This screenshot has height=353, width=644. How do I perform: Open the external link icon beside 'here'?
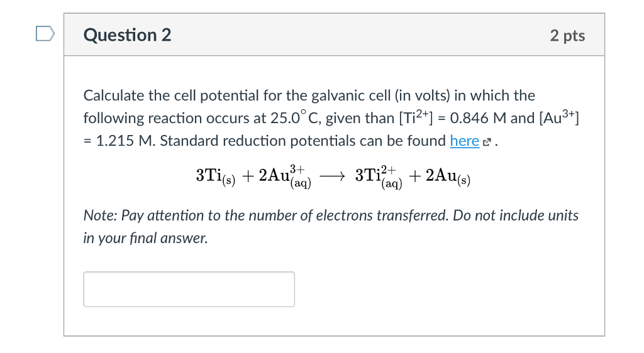click(487, 142)
